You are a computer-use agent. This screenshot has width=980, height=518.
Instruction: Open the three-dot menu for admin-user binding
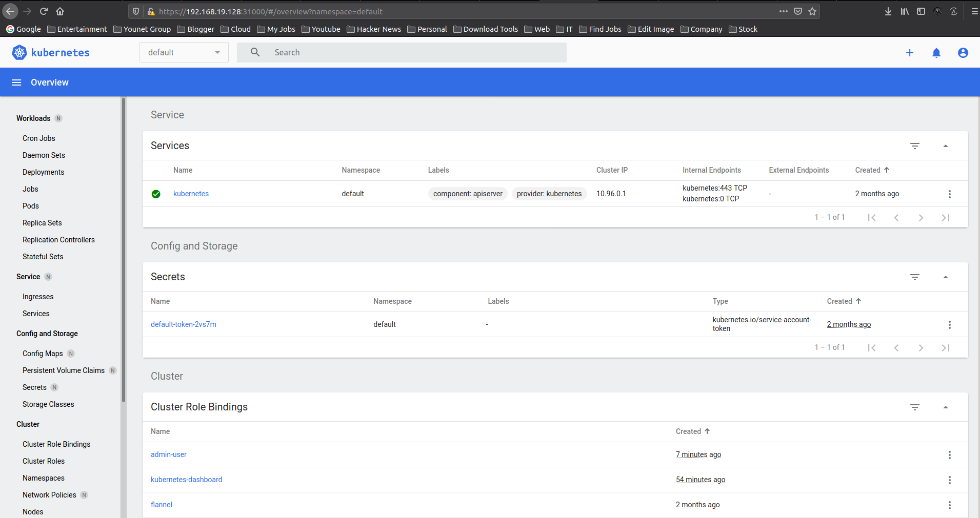click(950, 454)
